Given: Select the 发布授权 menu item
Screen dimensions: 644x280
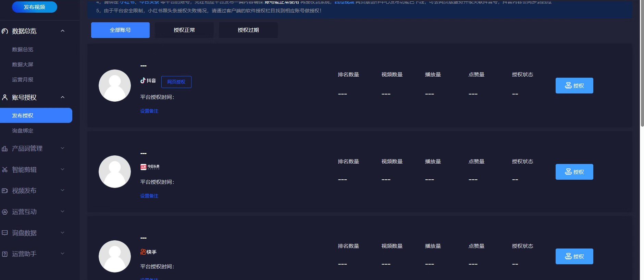Looking at the screenshot, I should click(36, 115).
